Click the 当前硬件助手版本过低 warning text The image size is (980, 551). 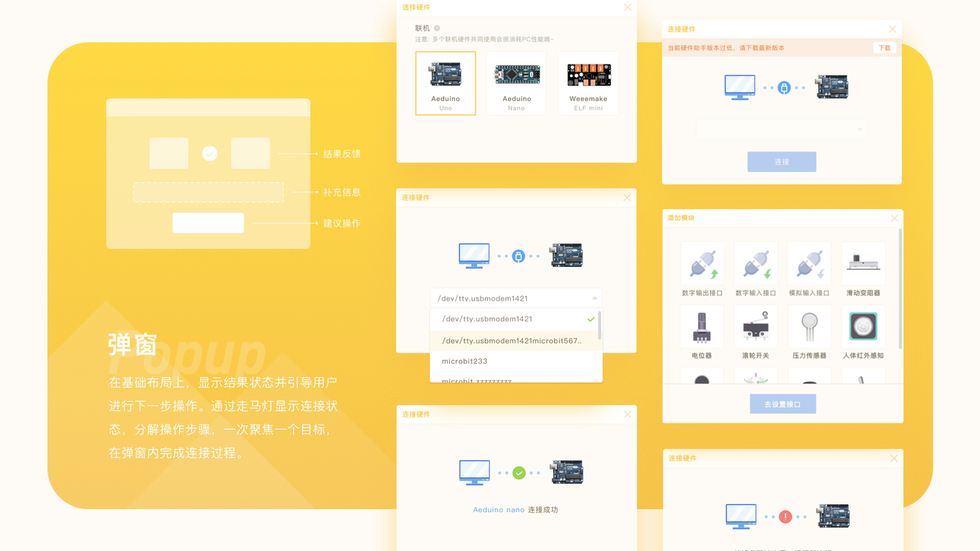click(726, 48)
